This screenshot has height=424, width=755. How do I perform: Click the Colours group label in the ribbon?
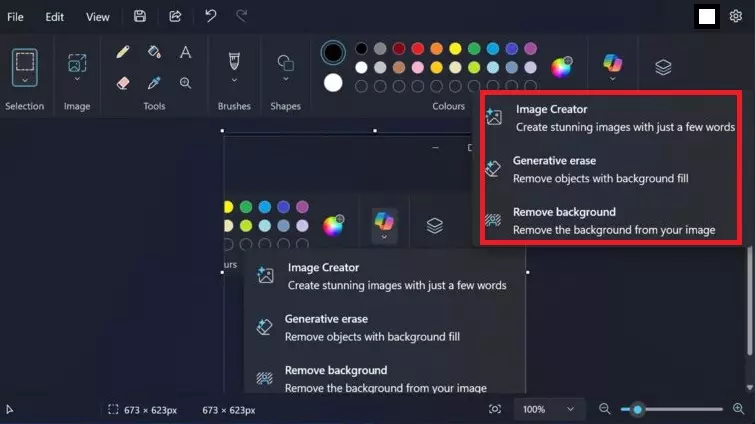(x=448, y=106)
